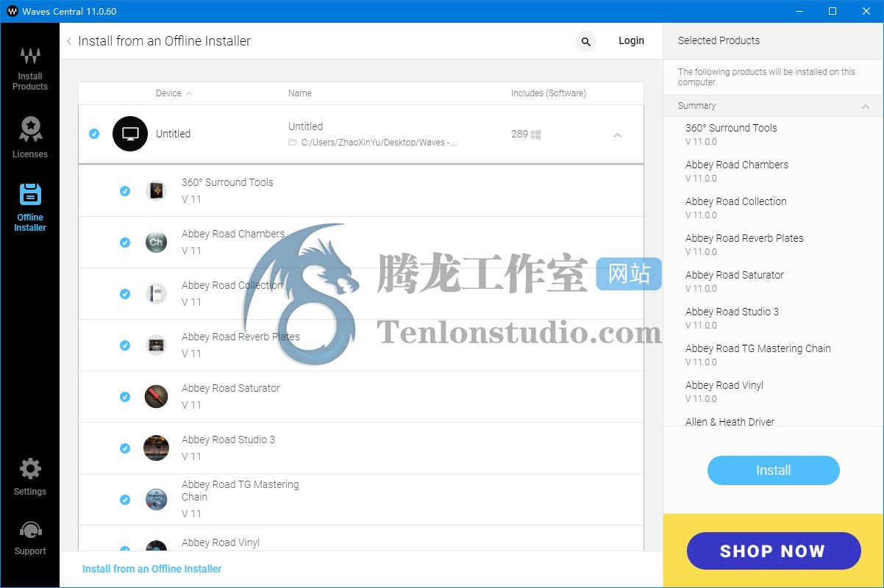This screenshot has height=588, width=884.
Task: Click the installer path C:/Users/ZhaoXinYu text
Action: click(x=379, y=143)
